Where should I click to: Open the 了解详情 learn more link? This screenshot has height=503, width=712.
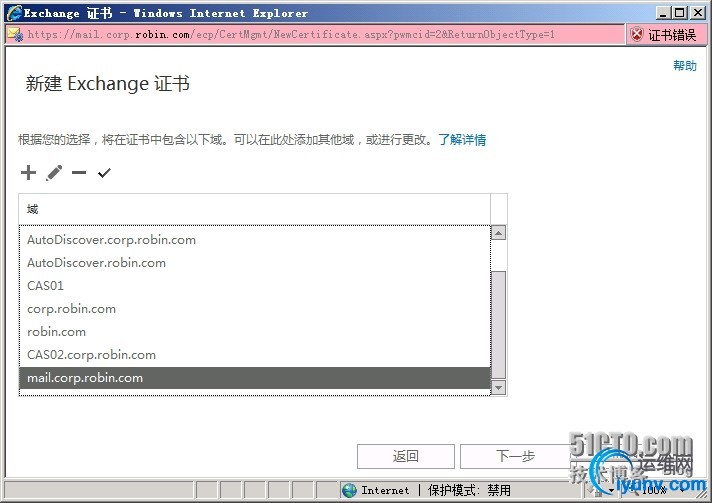(x=462, y=139)
